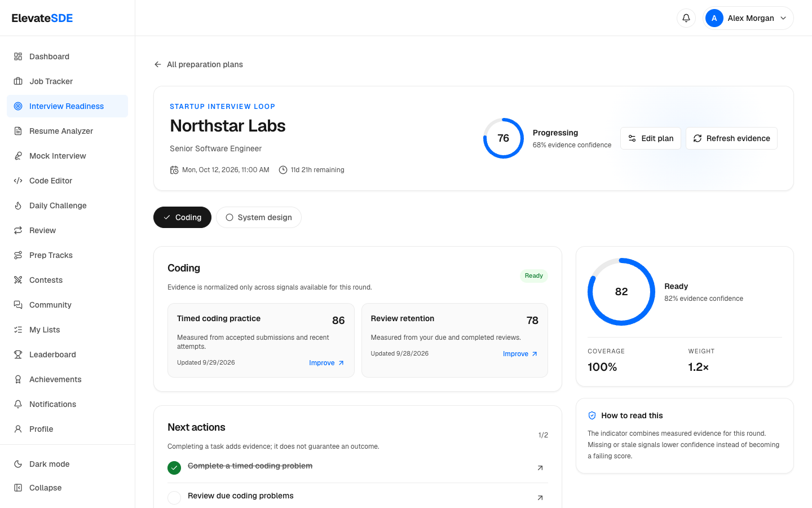Screen dimensions: 812x508
Task: Click the My Lists checklist icon
Action: point(18,330)
